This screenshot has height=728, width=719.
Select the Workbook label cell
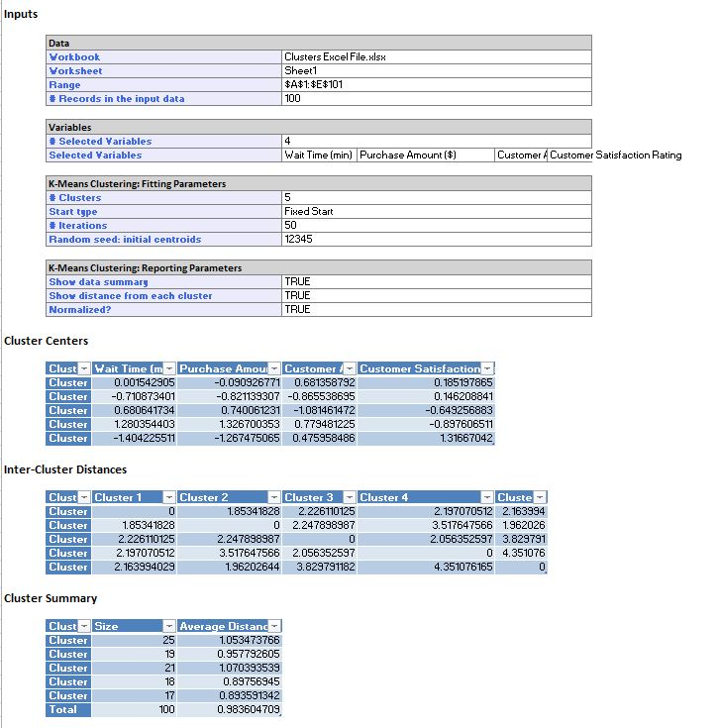coord(163,57)
